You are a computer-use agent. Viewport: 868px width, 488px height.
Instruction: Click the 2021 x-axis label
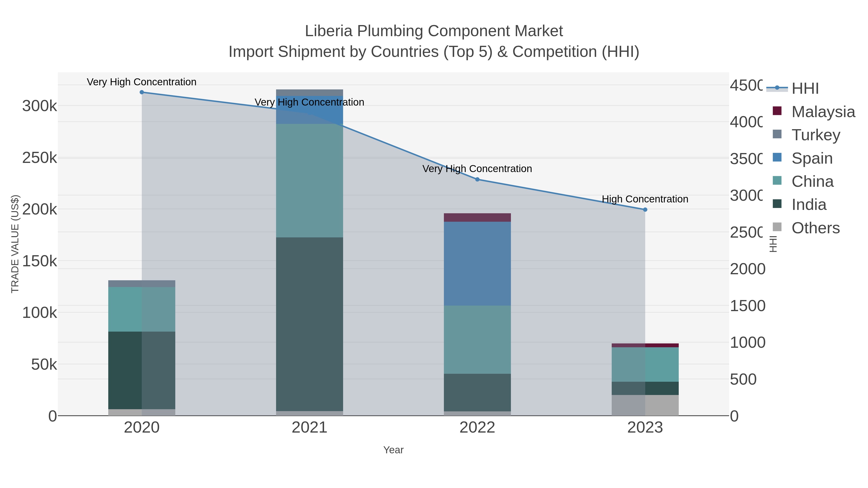[x=309, y=428]
